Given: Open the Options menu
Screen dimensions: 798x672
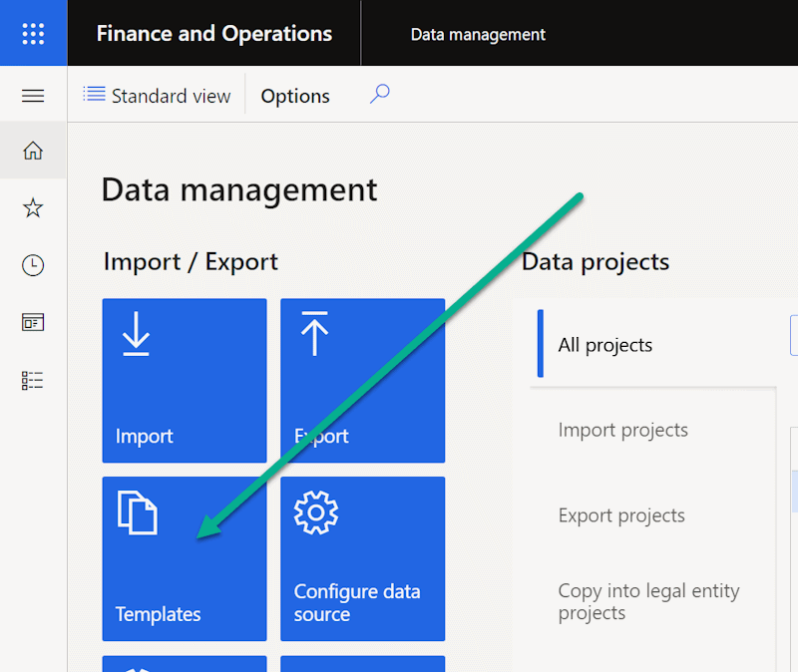Looking at the screenshot, I should coord(295,96).
